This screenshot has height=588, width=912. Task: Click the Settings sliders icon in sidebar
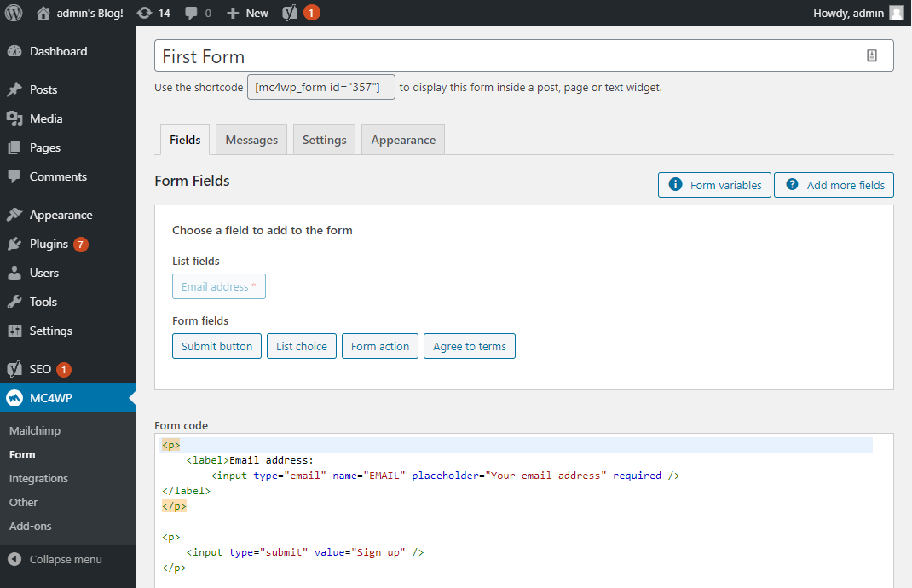[x=14, y=331]
